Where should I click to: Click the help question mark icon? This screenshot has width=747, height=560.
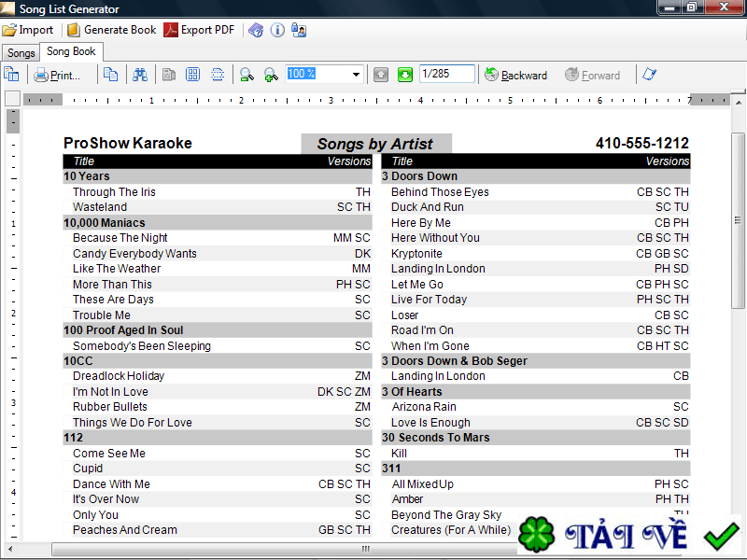[x=256, y=30]
